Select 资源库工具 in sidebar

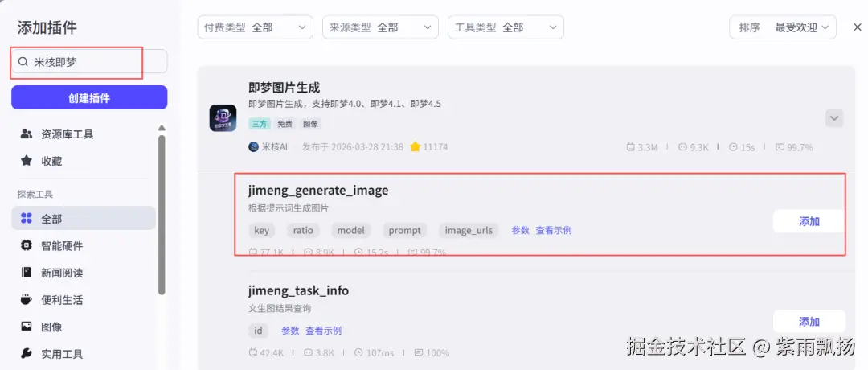pos(84,134)
